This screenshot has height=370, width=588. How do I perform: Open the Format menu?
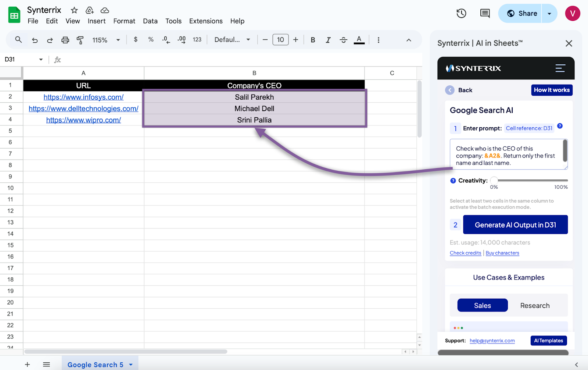click(x=124, y=21)
